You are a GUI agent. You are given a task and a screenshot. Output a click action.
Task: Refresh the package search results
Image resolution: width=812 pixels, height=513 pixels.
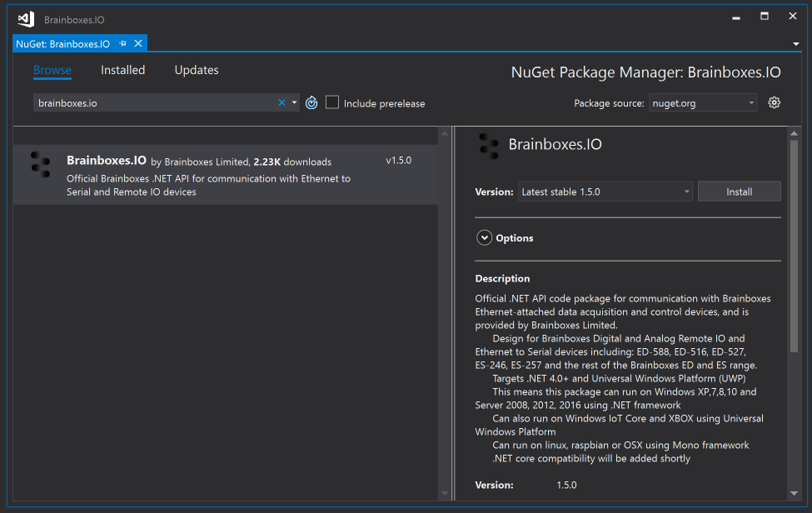311,102
